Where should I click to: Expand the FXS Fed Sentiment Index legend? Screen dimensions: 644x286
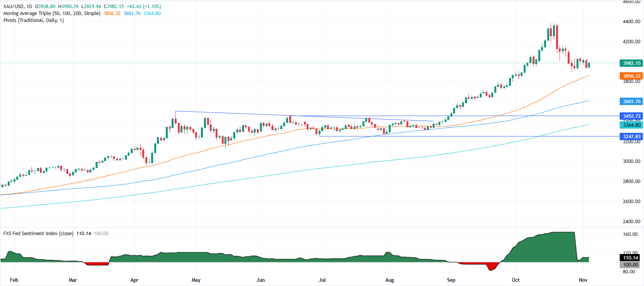[38, 234]
